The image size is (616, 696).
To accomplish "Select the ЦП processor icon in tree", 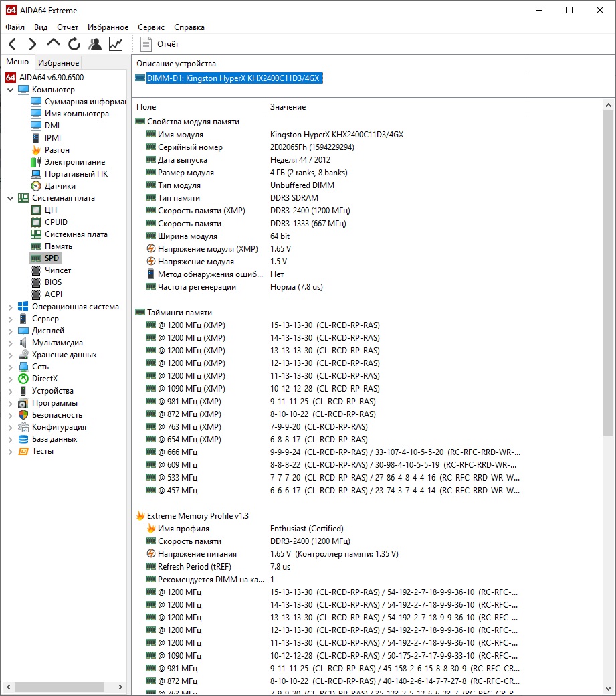I will pyautogui.click(x=36, y=210).
